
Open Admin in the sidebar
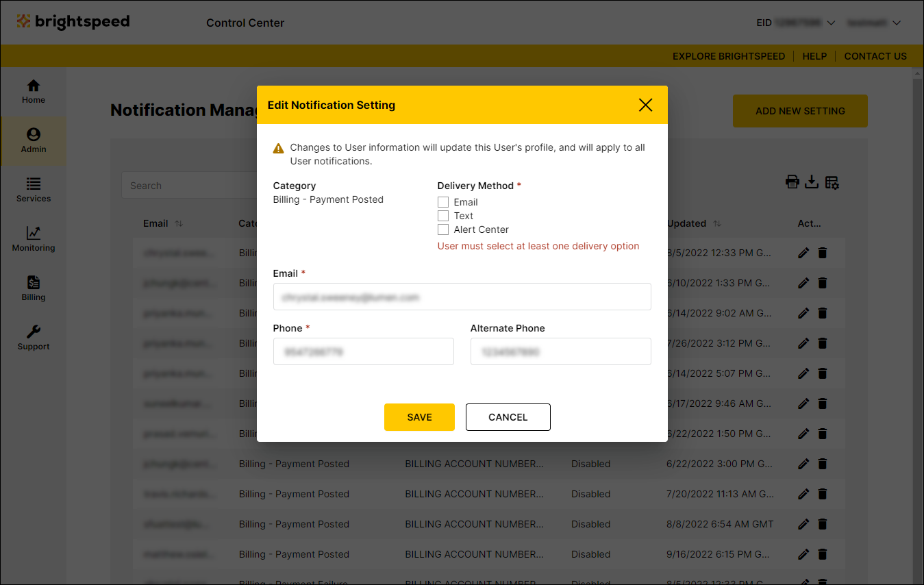(34, 141)
